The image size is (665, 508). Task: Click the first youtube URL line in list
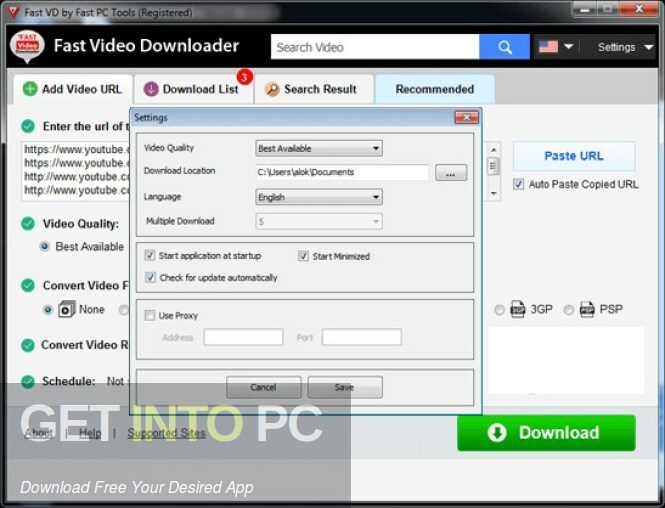click(76, 149)
